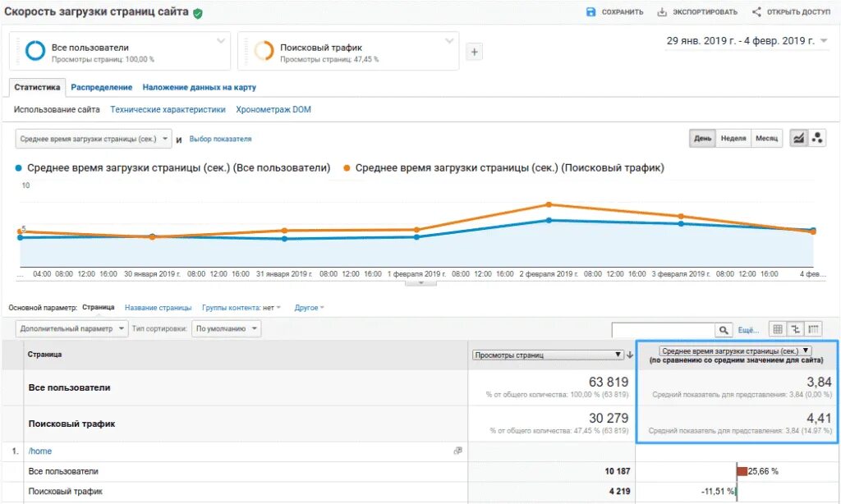Open the По умолчанию sort type dropdown

(x=226, y=328)
